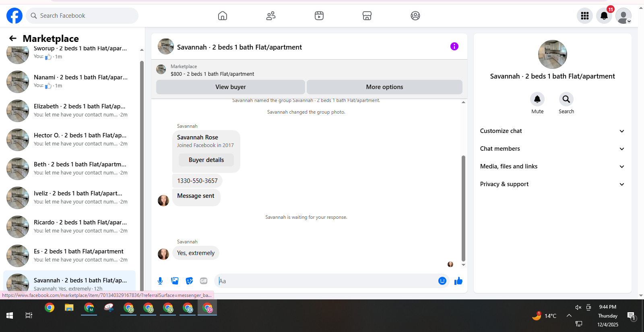Screen dimensions: 644x332
Task: Click phone number message 1330-550-3657
Action: pyautogui.click(x=197, y=181)
